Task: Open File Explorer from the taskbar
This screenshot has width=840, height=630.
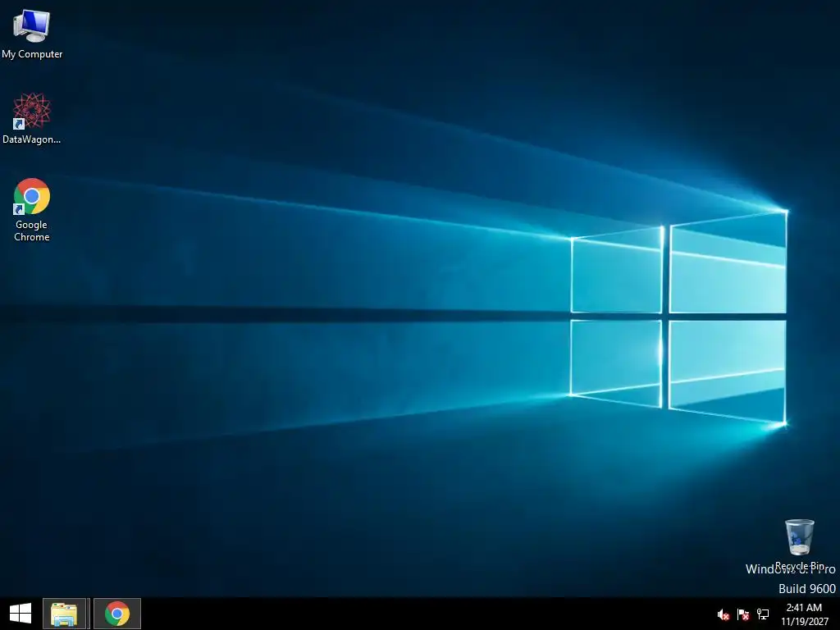Action: 64,614
